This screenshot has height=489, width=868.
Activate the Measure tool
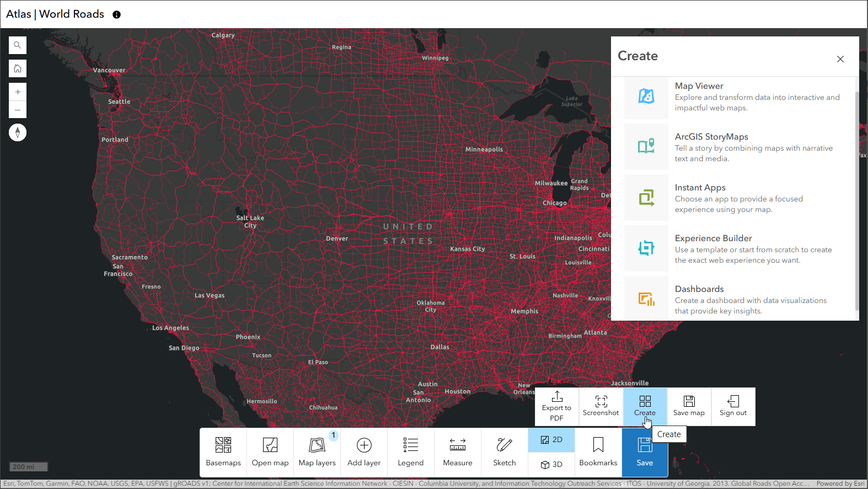point(458,453)
